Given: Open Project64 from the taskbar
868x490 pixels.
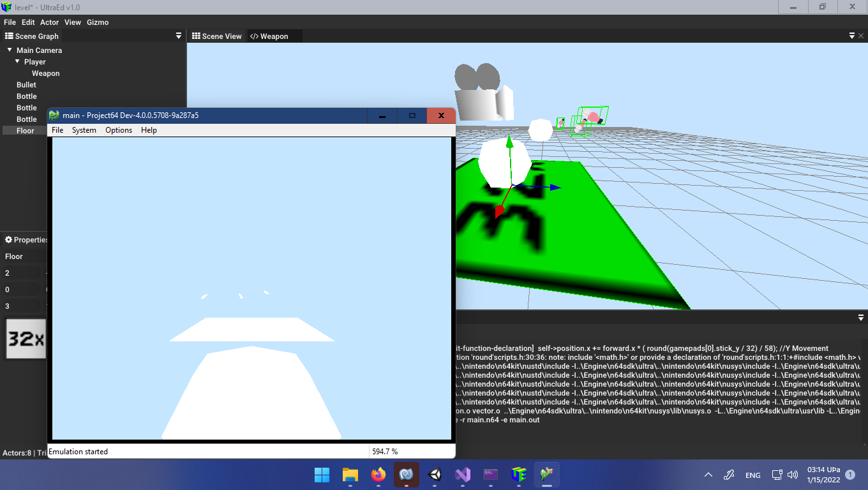Looking at the screenshot, I should tap(547, 475).
